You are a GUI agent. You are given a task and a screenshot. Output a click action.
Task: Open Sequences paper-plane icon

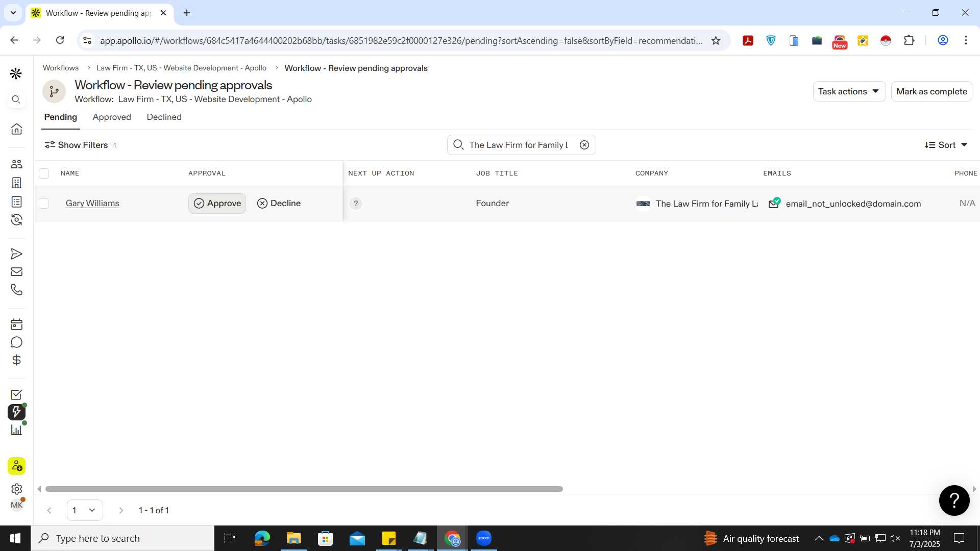pyautogui.click(x=16, y=254)
